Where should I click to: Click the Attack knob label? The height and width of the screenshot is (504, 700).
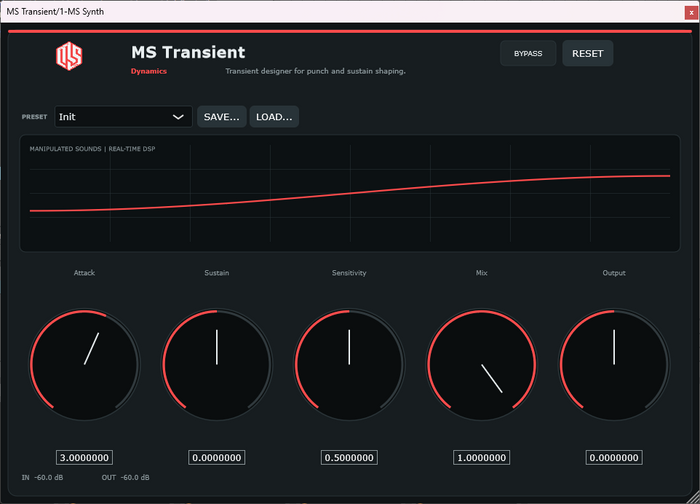point(84,273)
